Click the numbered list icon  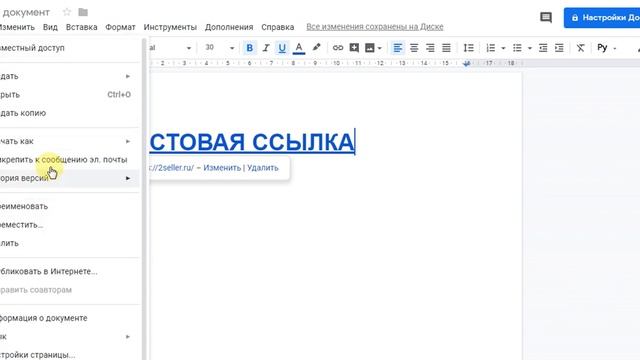tap(491, 48)
